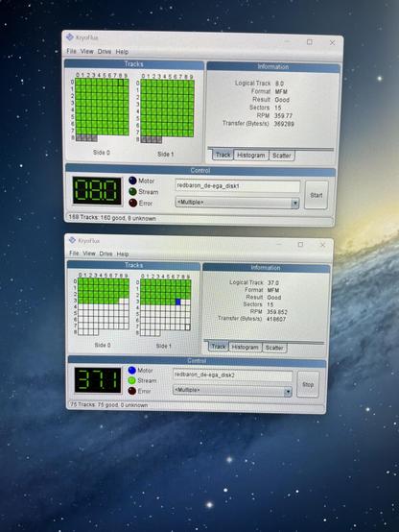Select blue active track cell on Side 1
Viewport: 399px width, 532px height.
coord(178,302)
